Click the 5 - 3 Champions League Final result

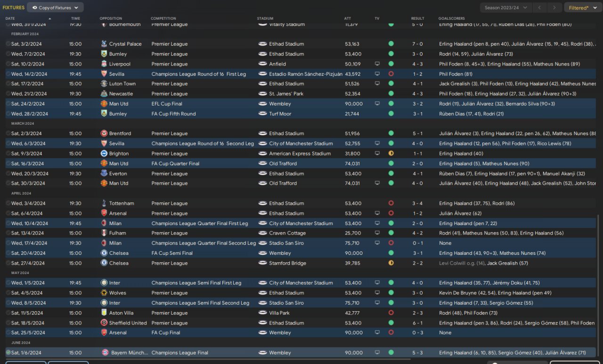417,353
